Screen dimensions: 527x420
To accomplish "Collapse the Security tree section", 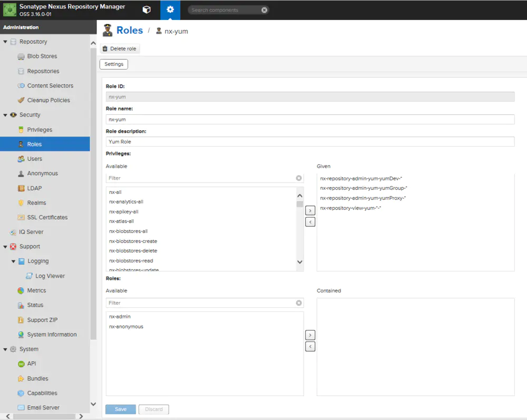I will tap(5, 115).
